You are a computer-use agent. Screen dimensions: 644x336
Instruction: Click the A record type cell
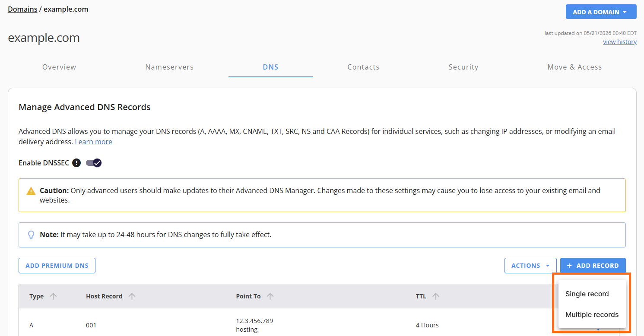click(x=32, y=325)
